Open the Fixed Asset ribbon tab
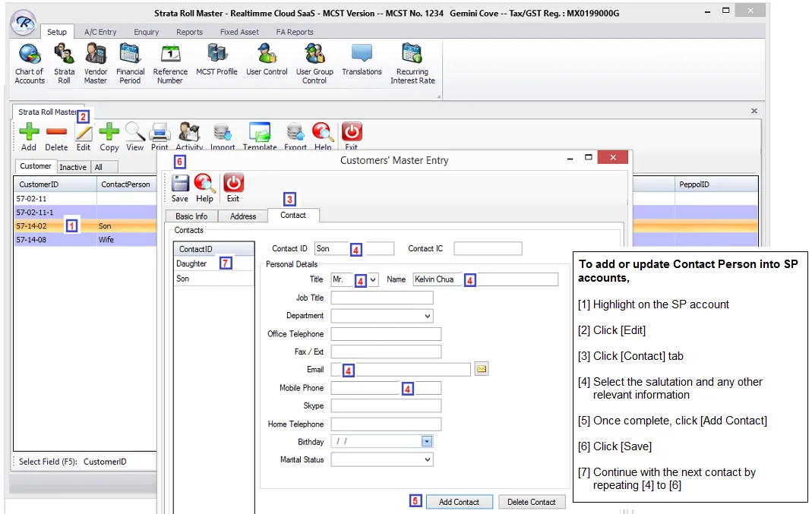The image size is (812, 514). point(239,32)
